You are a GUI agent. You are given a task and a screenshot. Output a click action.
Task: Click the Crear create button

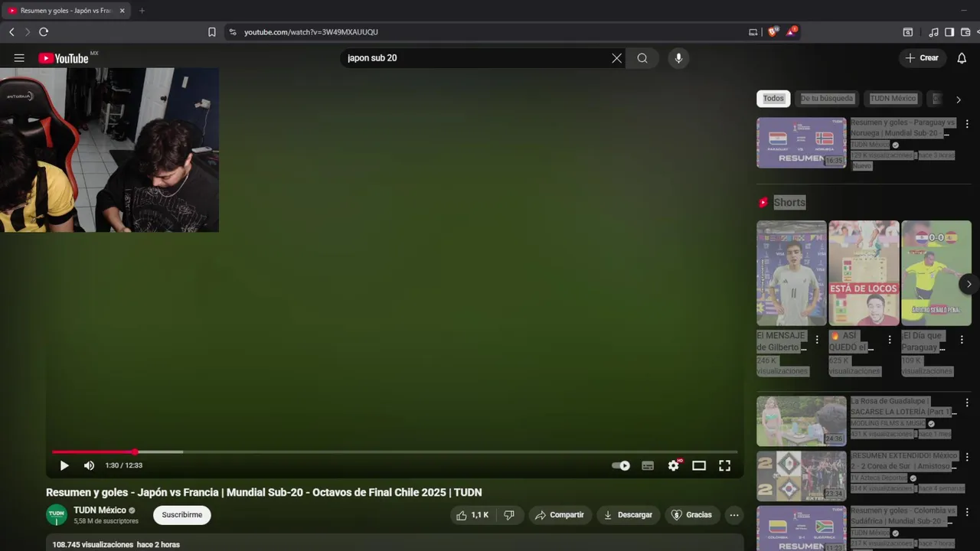(x=923, y=58)
